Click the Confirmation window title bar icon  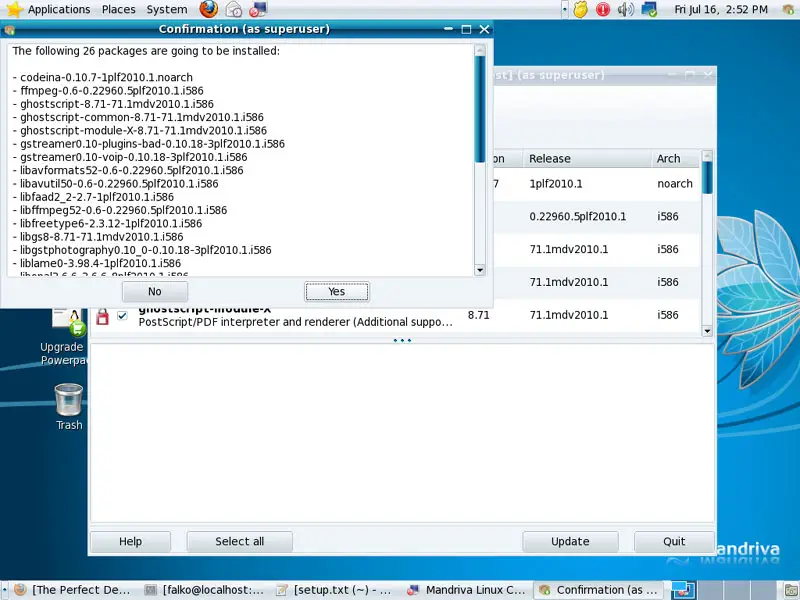tap(9, 30)
